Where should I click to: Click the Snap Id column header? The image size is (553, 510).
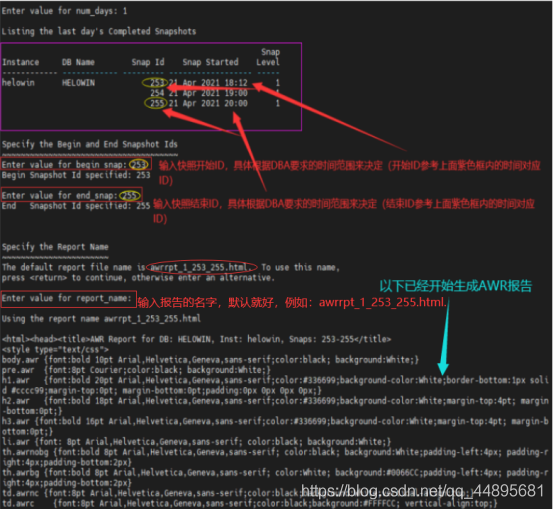coord(148,62)
